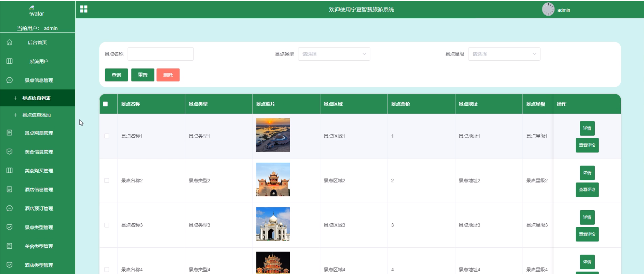644x274 pixels.
Task: Open 系统用户 menu item
Action: 37,61
